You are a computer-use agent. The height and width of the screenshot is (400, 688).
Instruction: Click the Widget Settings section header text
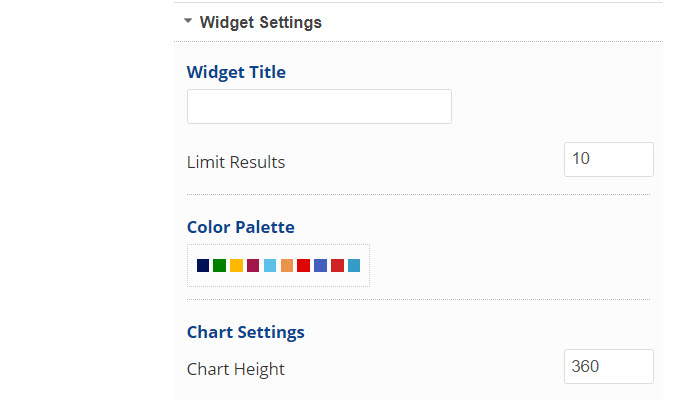pyautogui.click(x=260, y=22)
